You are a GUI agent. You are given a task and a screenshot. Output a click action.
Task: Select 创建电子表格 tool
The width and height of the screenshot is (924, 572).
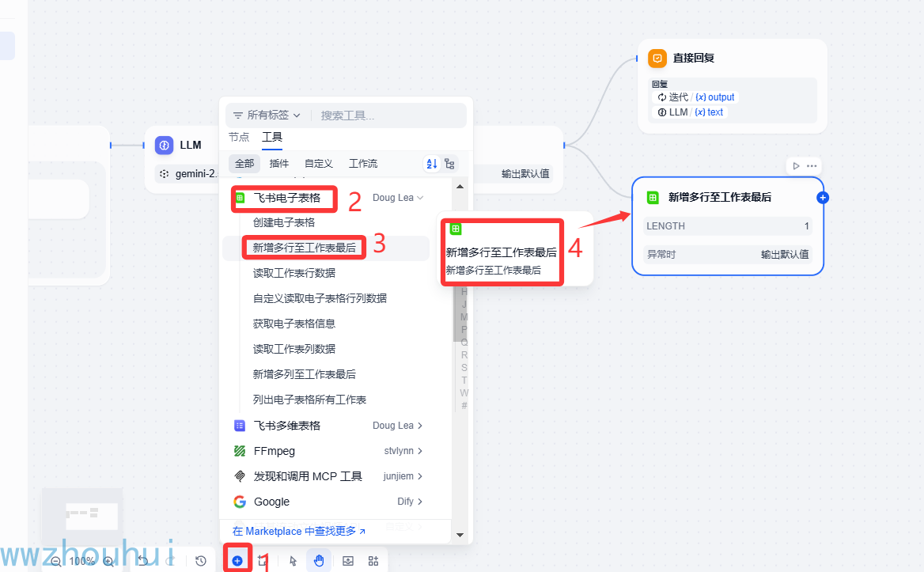[284, 222]
